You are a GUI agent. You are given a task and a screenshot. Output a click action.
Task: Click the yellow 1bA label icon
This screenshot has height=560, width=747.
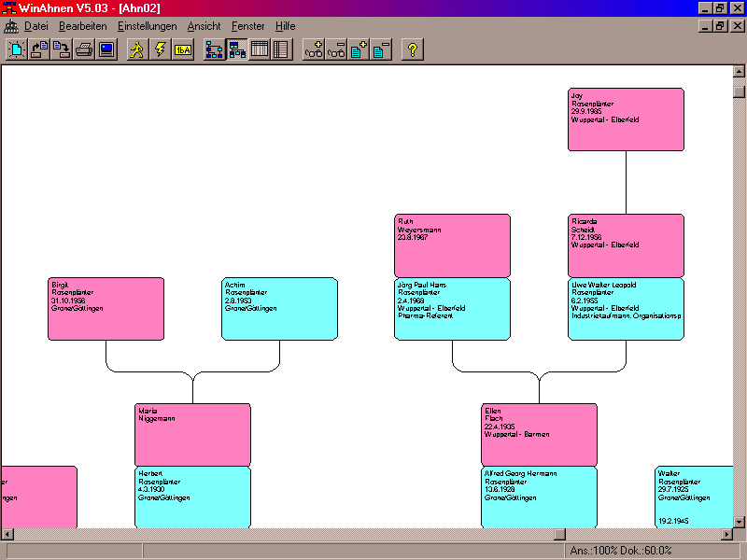(x=183, y=49)
